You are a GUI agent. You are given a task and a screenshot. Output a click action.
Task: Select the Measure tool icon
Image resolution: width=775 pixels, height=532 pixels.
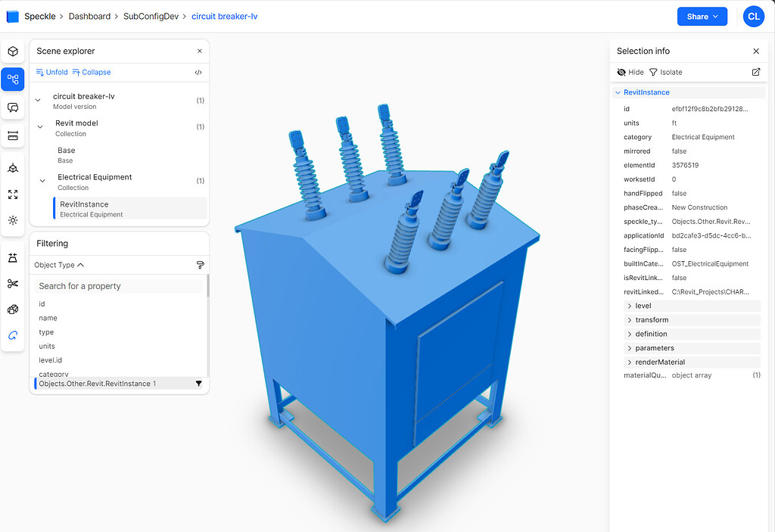click(13, 135)
